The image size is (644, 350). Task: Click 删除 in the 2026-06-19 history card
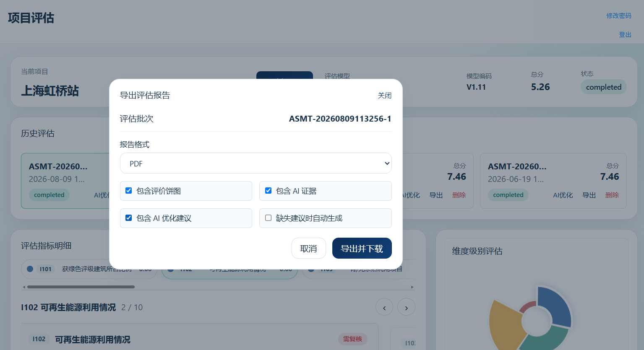(612, 195)
